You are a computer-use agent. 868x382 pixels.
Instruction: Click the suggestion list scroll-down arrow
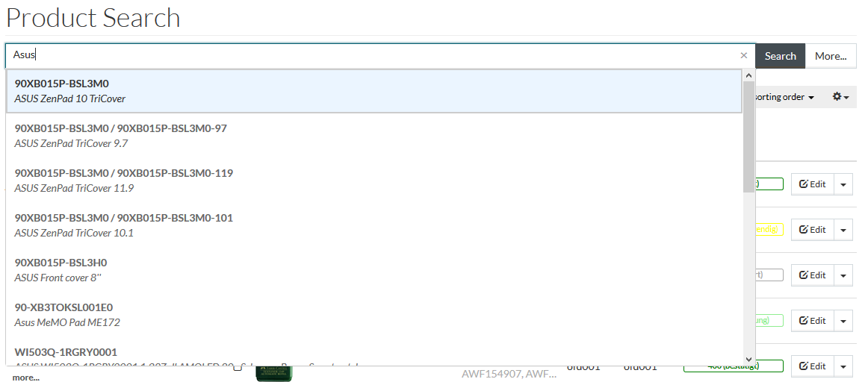(x=749, y=360)
